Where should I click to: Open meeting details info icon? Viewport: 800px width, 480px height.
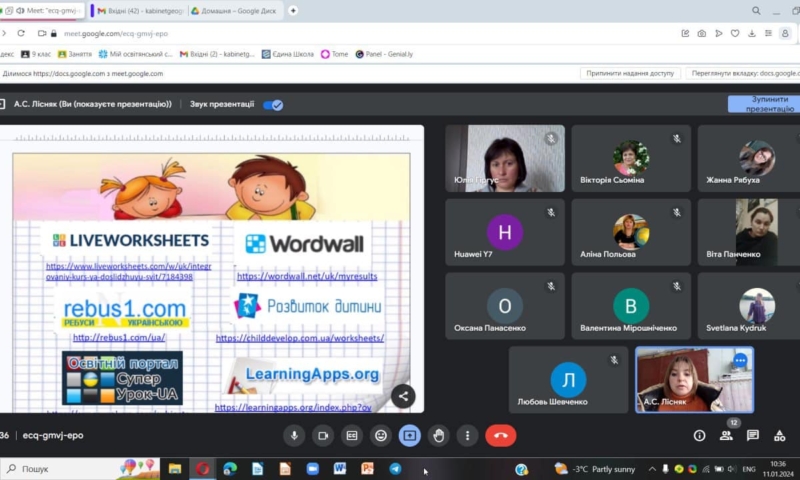tap(699, 436)
